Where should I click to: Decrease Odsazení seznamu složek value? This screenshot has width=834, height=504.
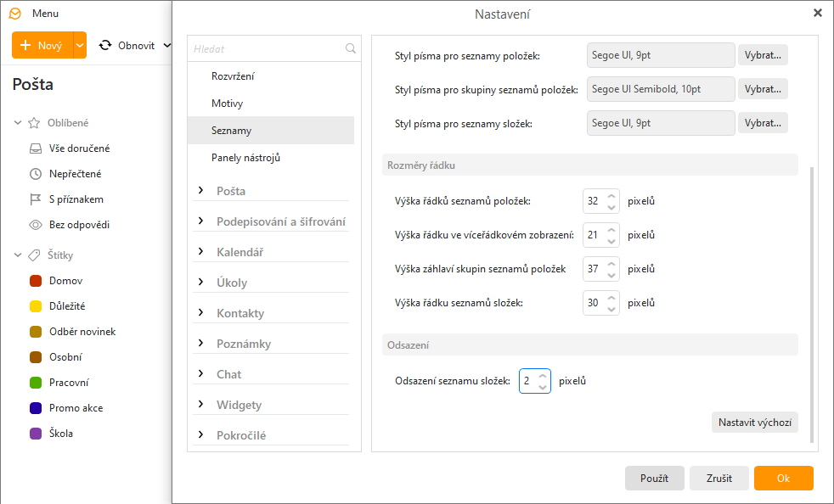543,387
